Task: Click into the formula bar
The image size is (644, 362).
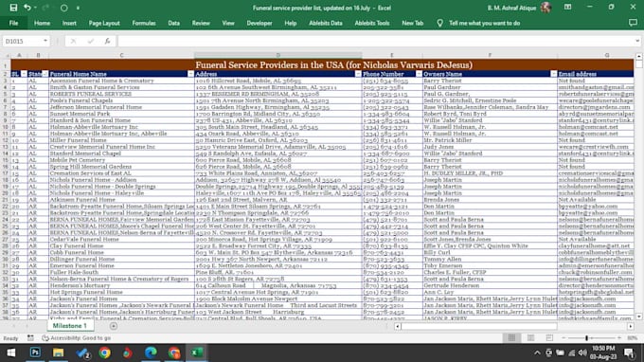Action: 375,41
